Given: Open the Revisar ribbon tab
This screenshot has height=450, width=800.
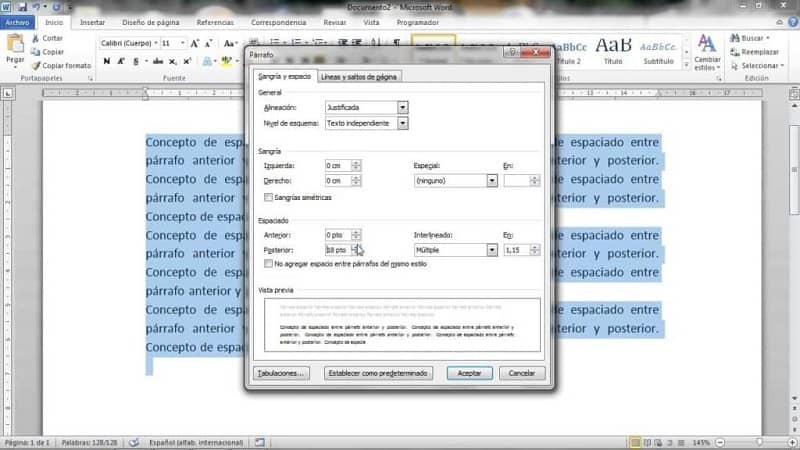Looking at the screenshot, I should click(335, 22).
